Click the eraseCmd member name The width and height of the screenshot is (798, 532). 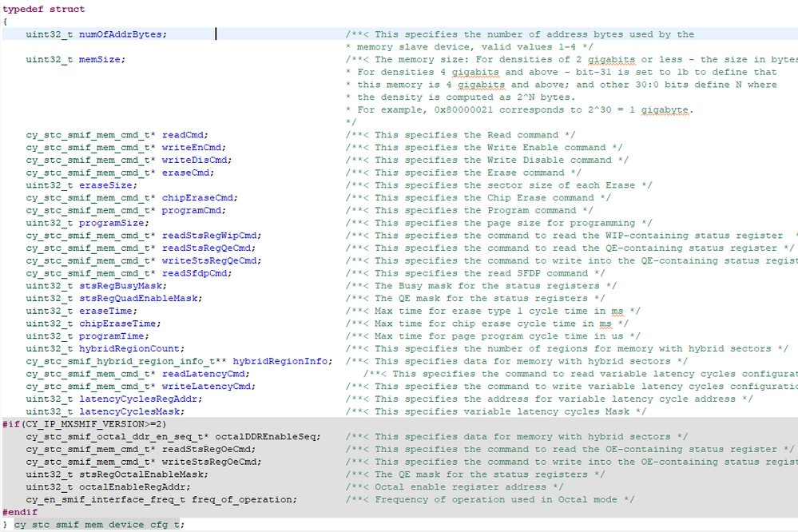coord(185,173)
